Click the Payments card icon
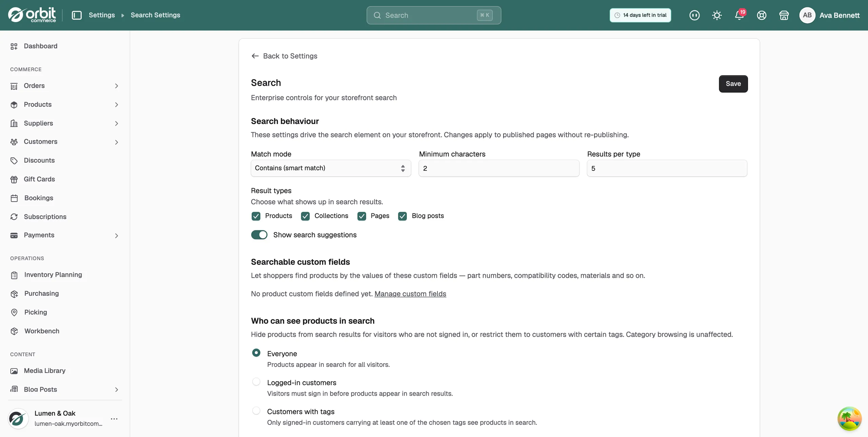The width and height of the screenshot is (868, 437). (x=14, y=235)
